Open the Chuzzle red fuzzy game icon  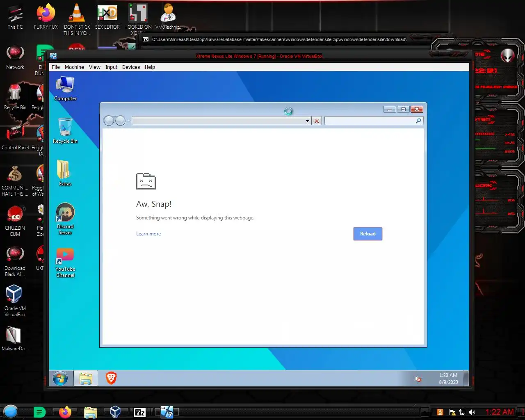[x=15, y=221]
